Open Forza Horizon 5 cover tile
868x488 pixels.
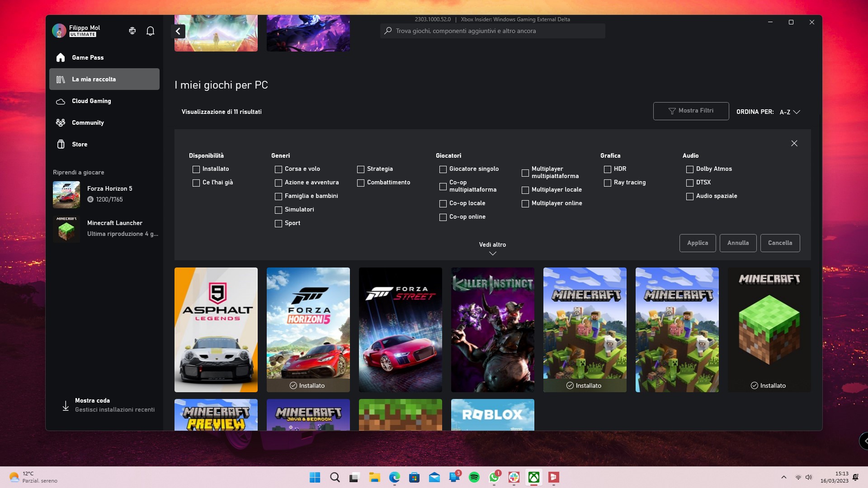[308, 330]
